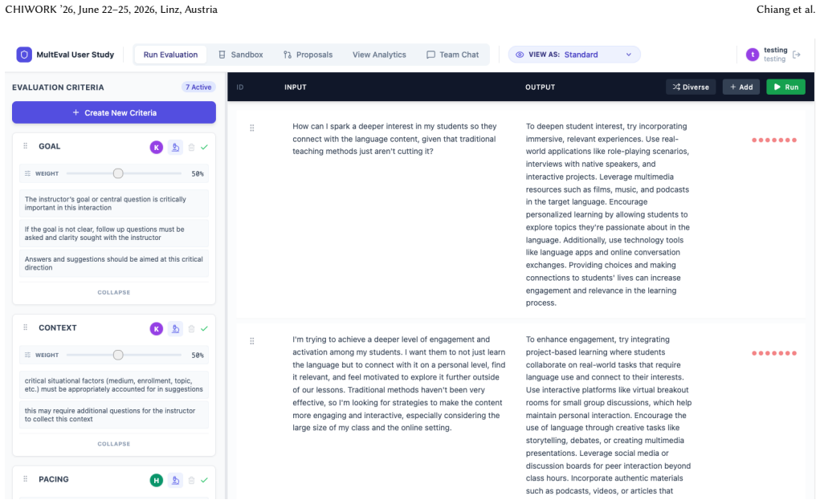Collapse the CONTEXT criteria card

[113, 444]
